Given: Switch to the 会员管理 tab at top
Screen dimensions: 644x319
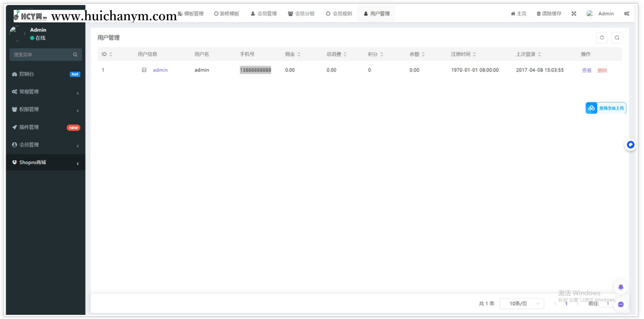Looking at the screenshot, I should coord(264,13).
